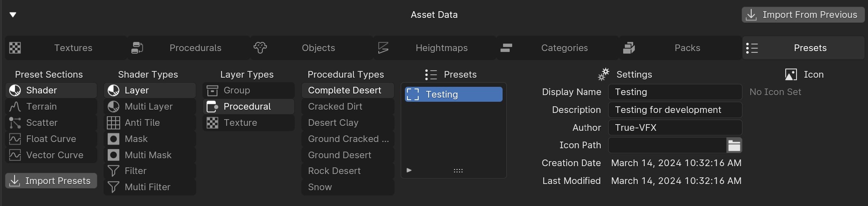Viewport: 868px width, 206px height.
Task: Choose the Texture layer type
Action: 248,123
